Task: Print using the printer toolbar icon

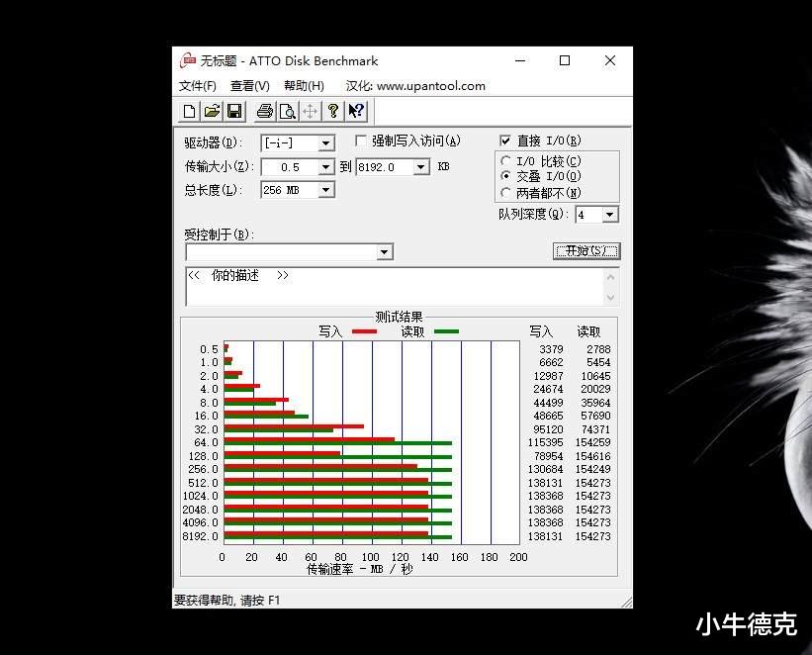Action: point(265,111)
